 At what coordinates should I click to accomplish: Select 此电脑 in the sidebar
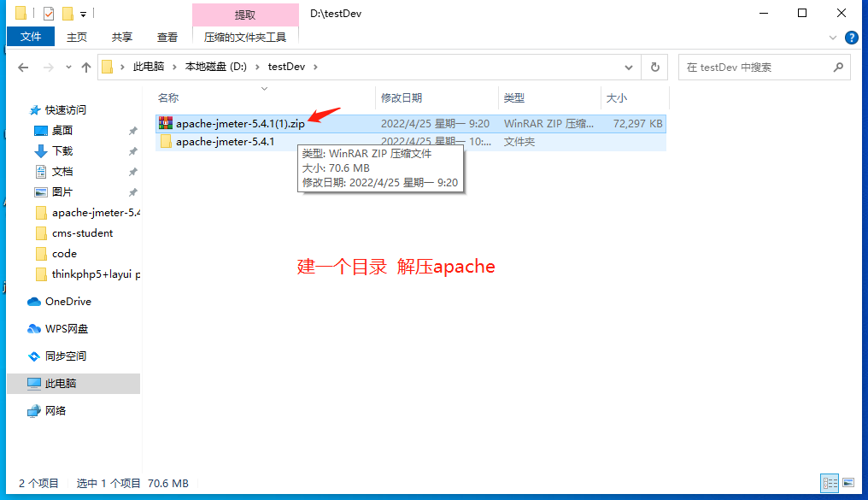tap(73, 383)
